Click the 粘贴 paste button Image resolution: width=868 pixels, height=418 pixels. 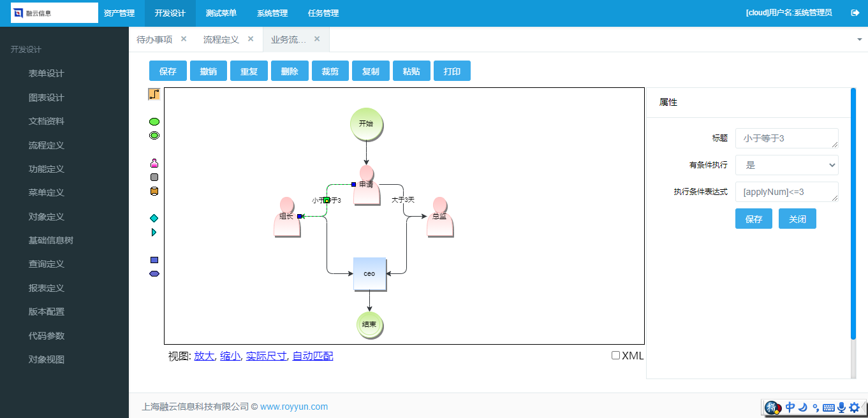pos(411,71)
